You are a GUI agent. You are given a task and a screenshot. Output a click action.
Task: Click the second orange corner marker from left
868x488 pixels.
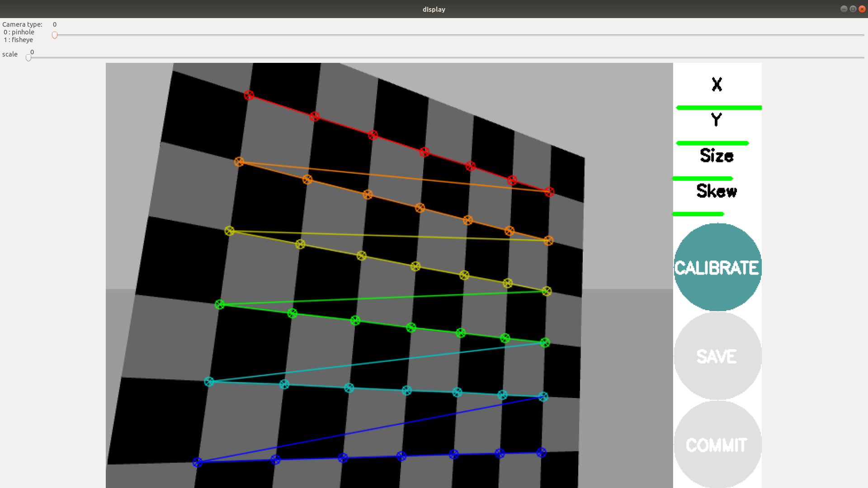pos(307,180)
